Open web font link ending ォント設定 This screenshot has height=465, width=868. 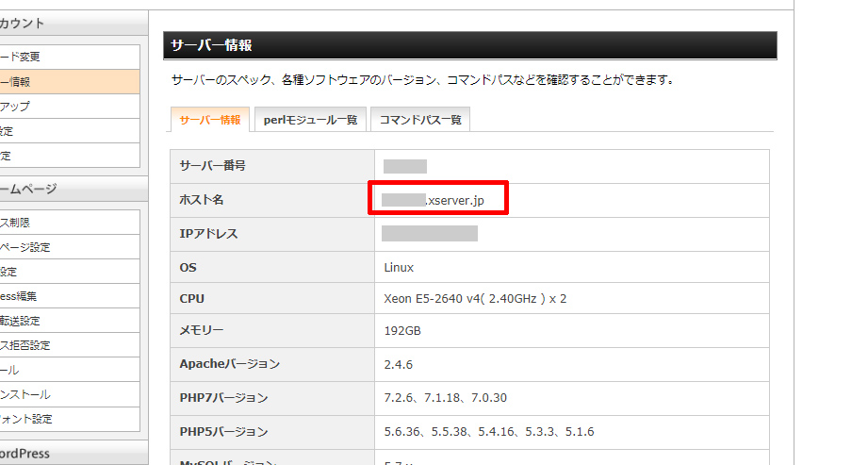tap(26, 419)
